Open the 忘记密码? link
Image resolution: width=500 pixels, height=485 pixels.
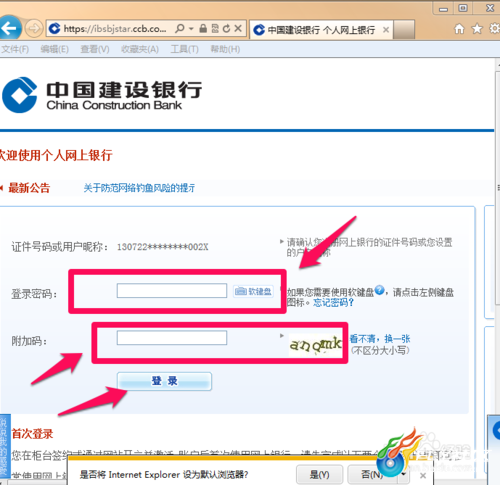tap(333, 302)
